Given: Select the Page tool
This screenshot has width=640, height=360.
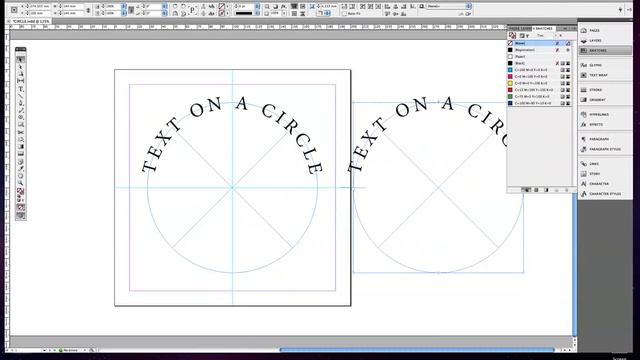Looking at the screenshot, I should coord(20,74).
